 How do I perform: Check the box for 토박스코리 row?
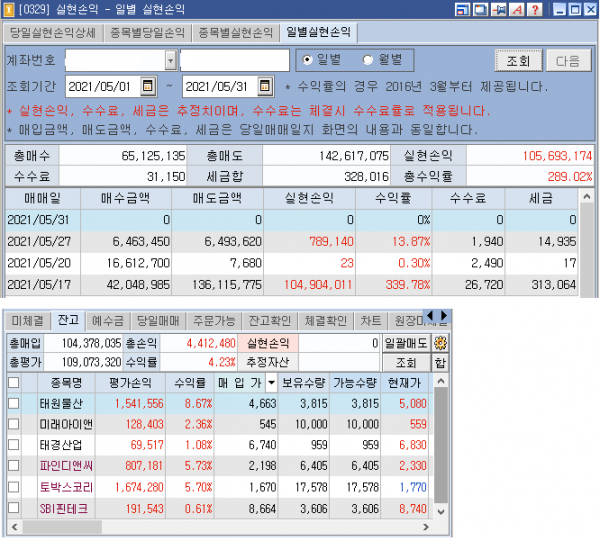pyautogui.click(x=14, y=487)
